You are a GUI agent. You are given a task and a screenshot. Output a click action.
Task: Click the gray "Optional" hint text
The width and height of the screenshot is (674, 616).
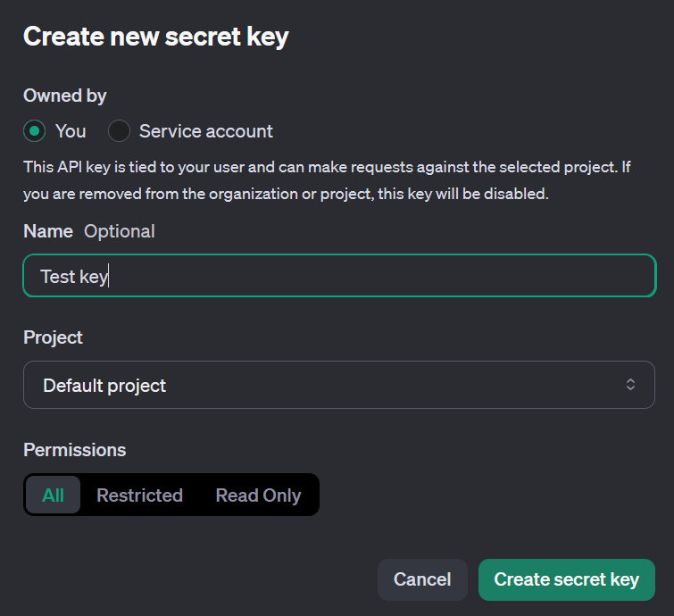coord(119,231)
